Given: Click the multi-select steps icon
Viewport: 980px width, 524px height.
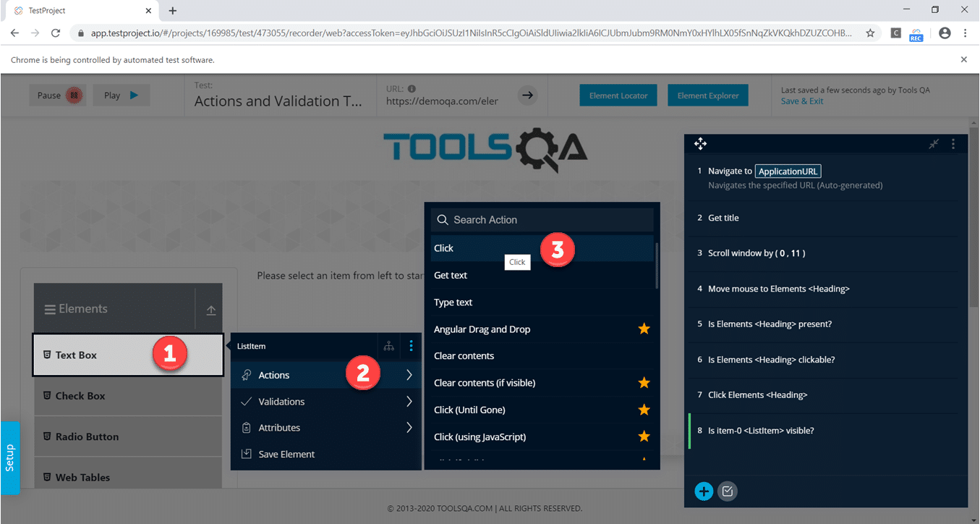Looking at the screenshot, I should [728, 491].
